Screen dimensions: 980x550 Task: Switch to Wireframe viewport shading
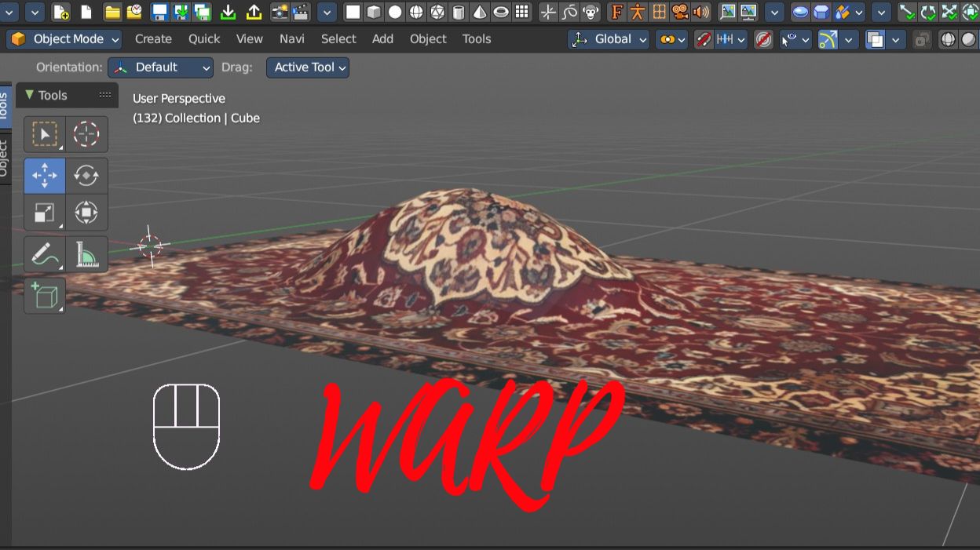(948, 39)
